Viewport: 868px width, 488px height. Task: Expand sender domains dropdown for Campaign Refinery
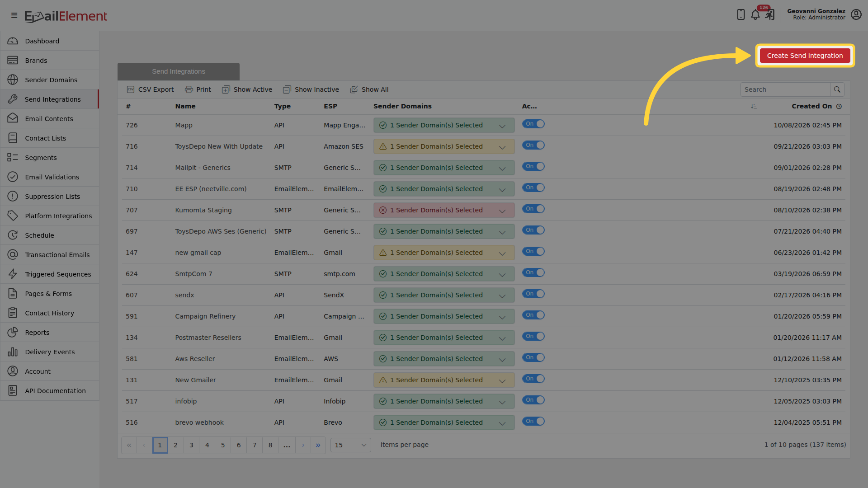[x=444, y=316]
